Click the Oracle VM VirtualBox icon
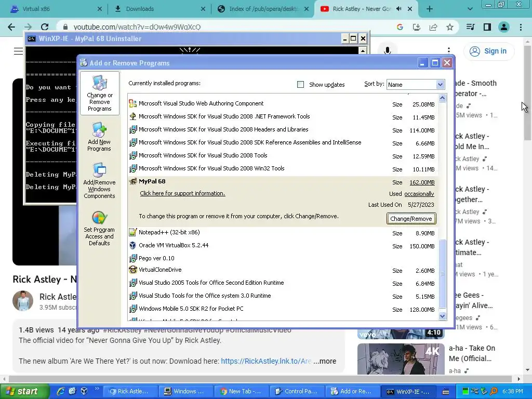The image size is (532, 399). [x=132, y=245]
